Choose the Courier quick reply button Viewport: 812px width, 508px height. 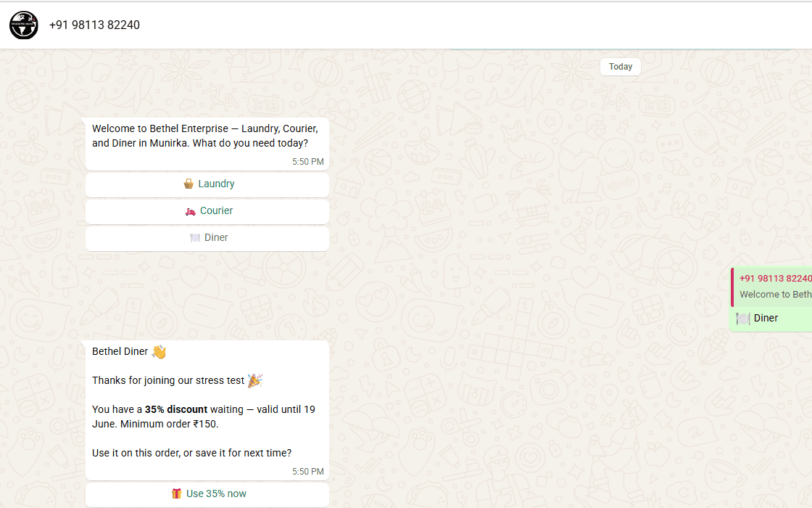coord(207,211)
